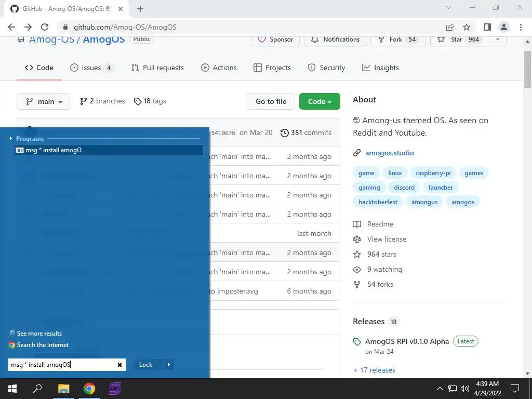This screenshot has height=399, width=532.
Task: Expand the star lists dropdown arrow
Action: tap(498, 39)
